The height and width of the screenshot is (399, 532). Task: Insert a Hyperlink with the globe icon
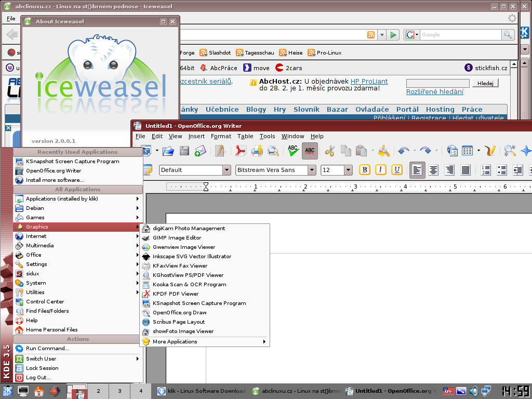coord(451,151)
